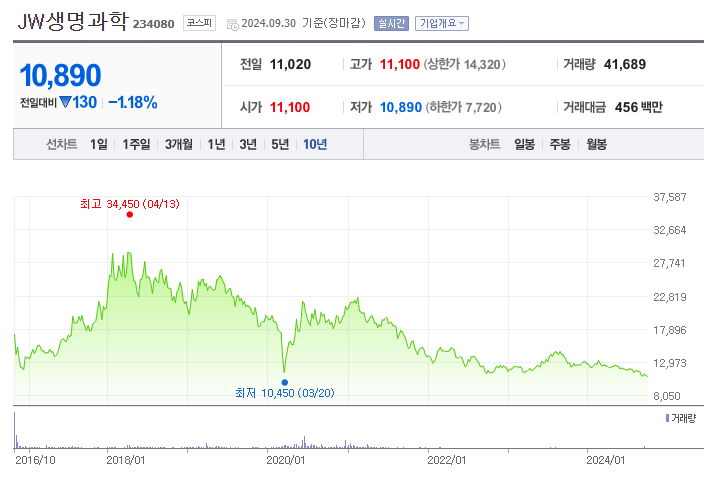Click the red 최고 marker dot on the chart
Image resolution: width=704 pixels, height=478 pixels.
tap(130, 215)
